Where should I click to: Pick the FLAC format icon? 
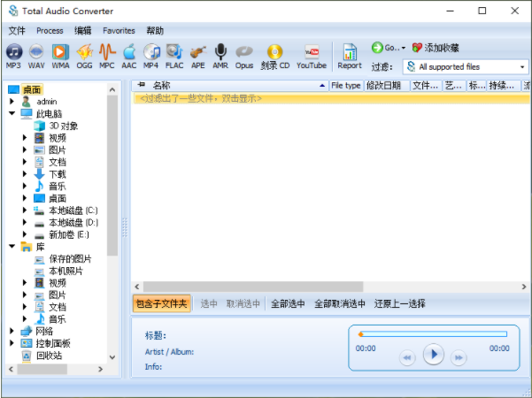point(174,57)
